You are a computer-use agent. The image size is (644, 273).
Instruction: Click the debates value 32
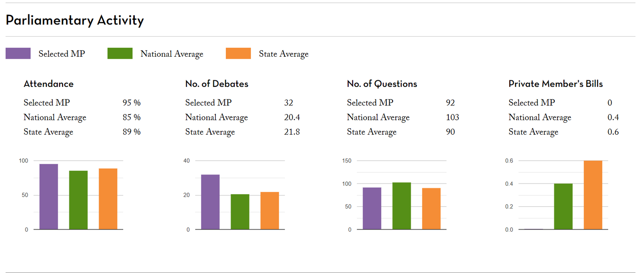pyautogui.click(x=289, y=103)
